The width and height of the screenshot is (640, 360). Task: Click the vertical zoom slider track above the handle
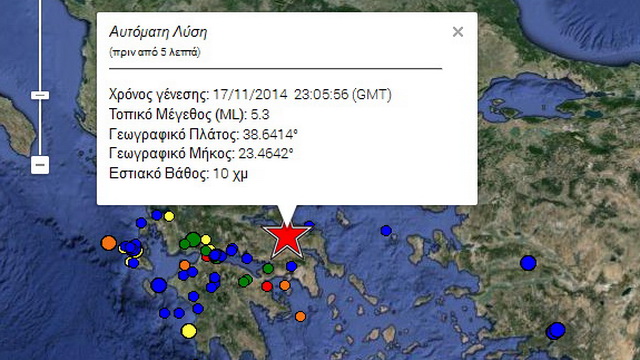[x=40, y=45]
